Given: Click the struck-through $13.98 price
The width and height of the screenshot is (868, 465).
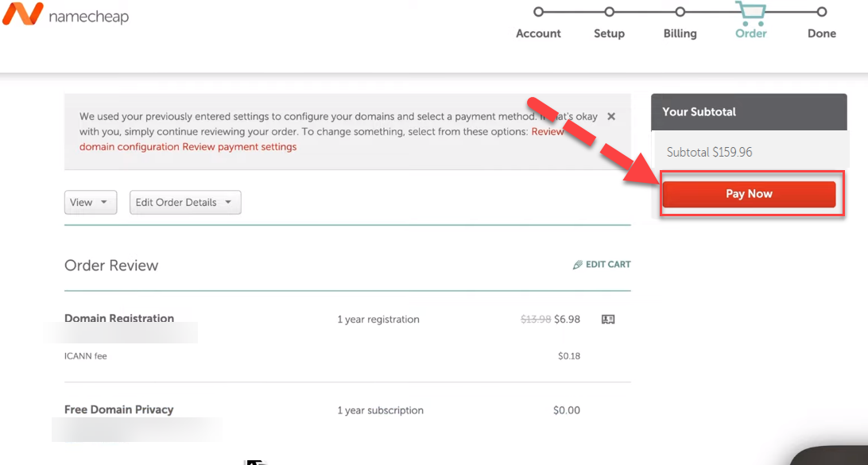Looking at the screenshot, I should coord(536,320).
